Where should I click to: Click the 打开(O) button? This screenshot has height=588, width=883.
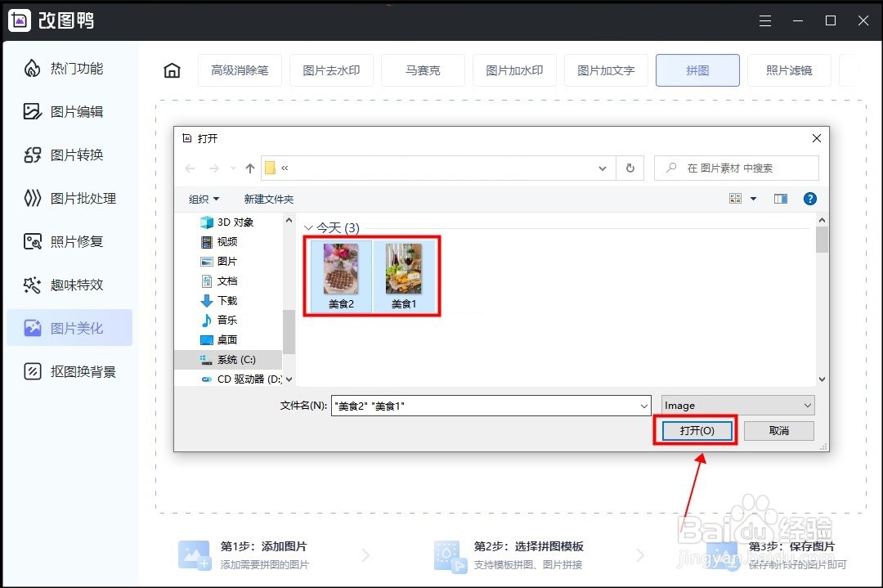[694, 430]
